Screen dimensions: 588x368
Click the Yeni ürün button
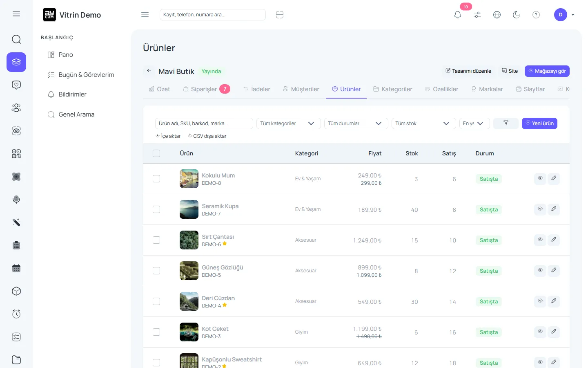(x=539, y=123)
